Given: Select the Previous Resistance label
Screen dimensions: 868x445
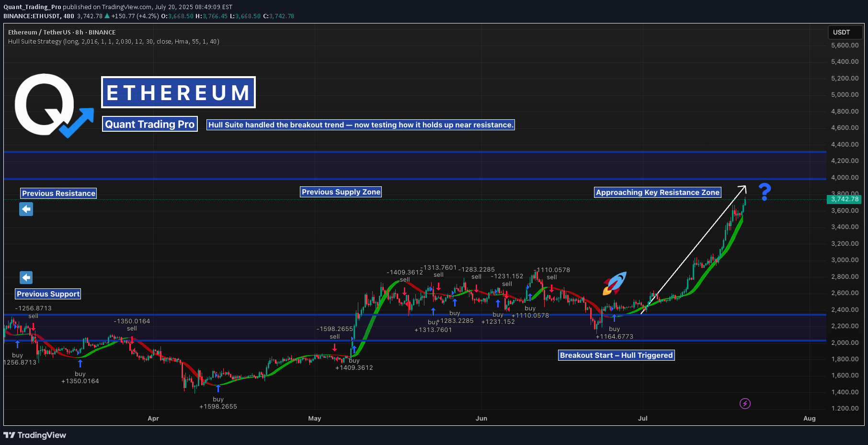Looking at the screenshot, I should (58, 194).
